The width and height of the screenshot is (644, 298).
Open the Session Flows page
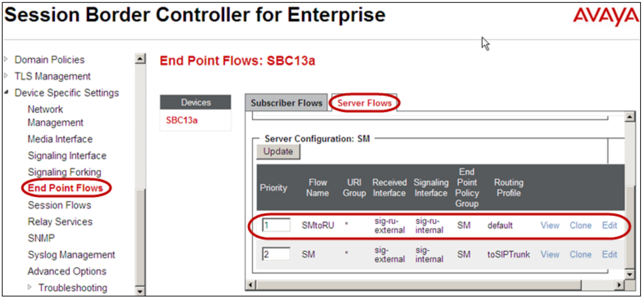point(60,205)
